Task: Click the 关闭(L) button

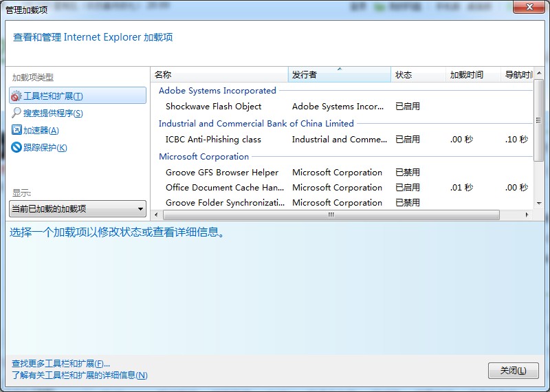Action: coord(513,371)
